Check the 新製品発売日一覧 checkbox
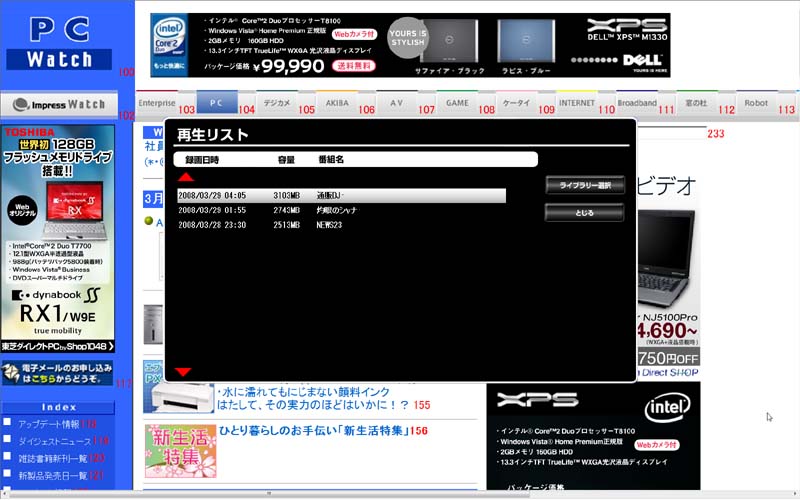This screenshot has height=500, width=800. [x=7, y=473]
